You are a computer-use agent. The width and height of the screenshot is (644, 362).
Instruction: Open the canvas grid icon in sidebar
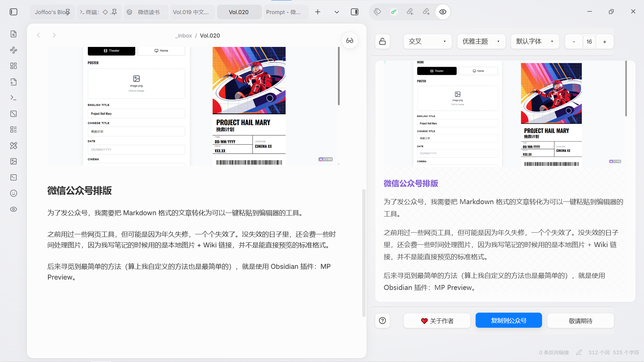13,66
